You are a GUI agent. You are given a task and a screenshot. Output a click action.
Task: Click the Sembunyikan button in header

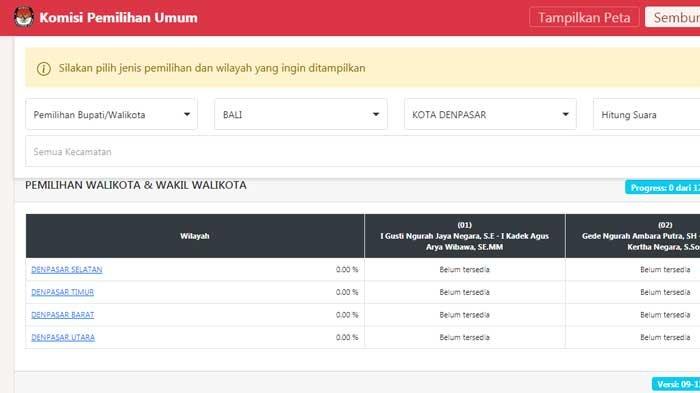pyautogui.click(x=673, y=17)
